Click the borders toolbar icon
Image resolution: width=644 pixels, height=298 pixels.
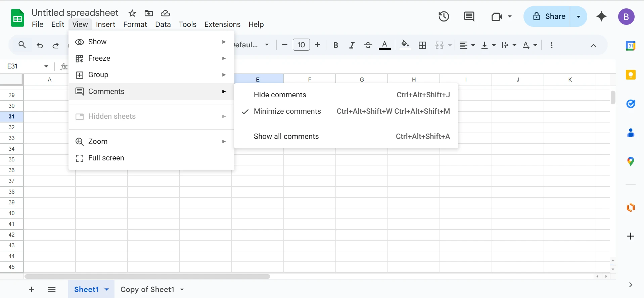(422, 45)
